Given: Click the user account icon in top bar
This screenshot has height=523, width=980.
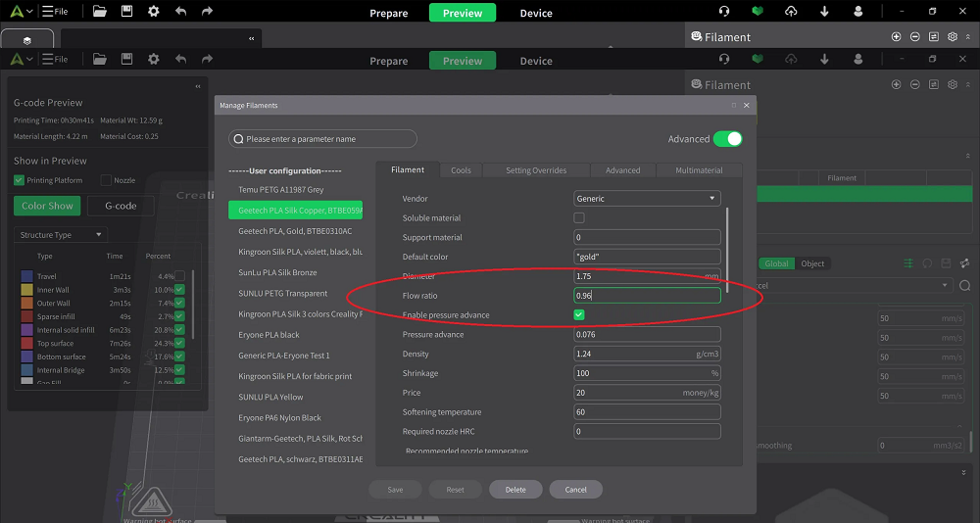Looking at the screenshot, I should [x=858, y=12].
